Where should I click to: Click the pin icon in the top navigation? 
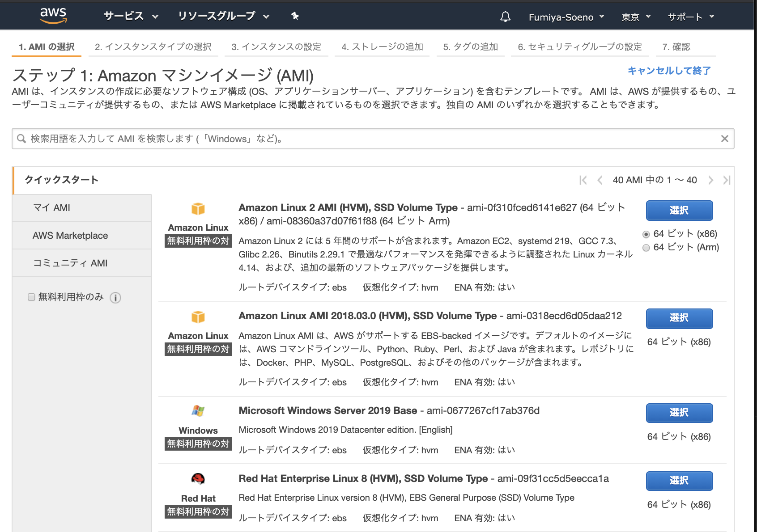pos(294,16)
